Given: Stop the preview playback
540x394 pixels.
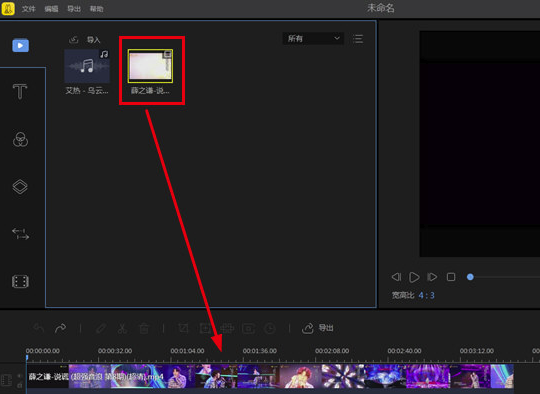Looking at the screenshot, I should tap(451, 277).
